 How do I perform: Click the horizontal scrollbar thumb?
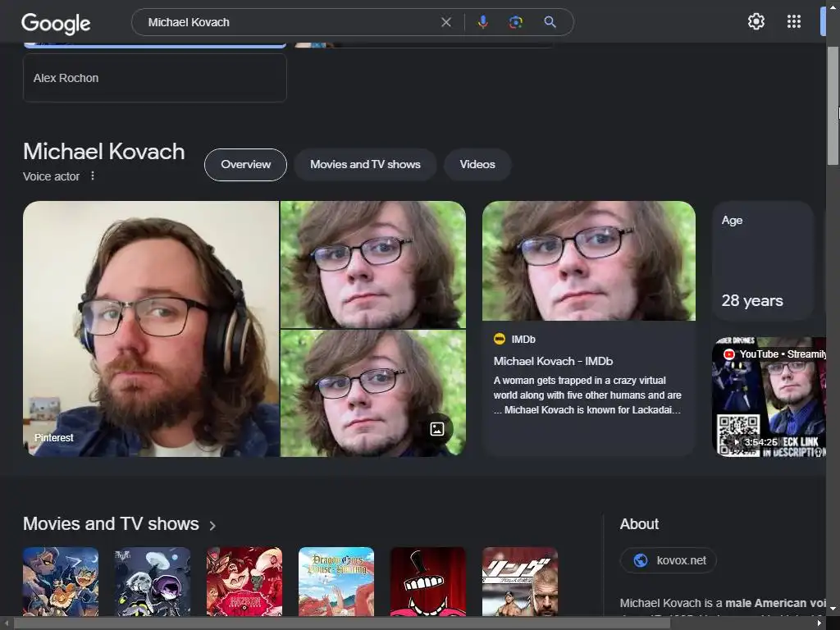342,623
